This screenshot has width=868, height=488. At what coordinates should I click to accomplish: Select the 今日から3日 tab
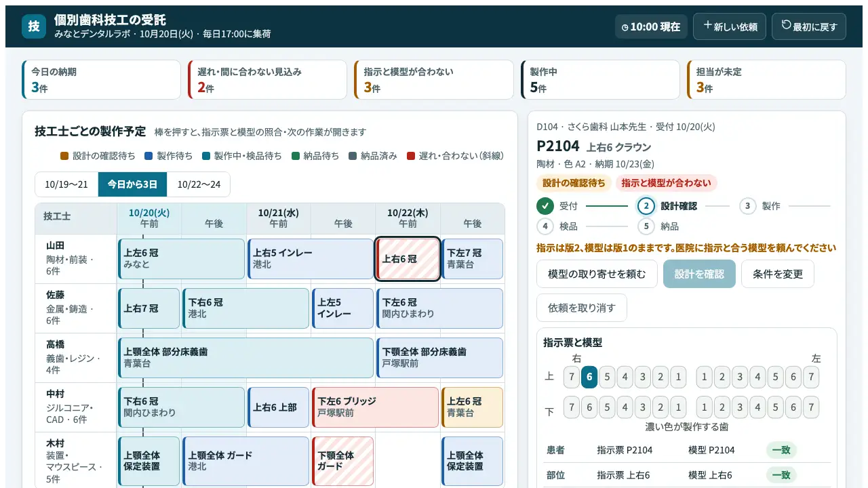tap(132, 184)
